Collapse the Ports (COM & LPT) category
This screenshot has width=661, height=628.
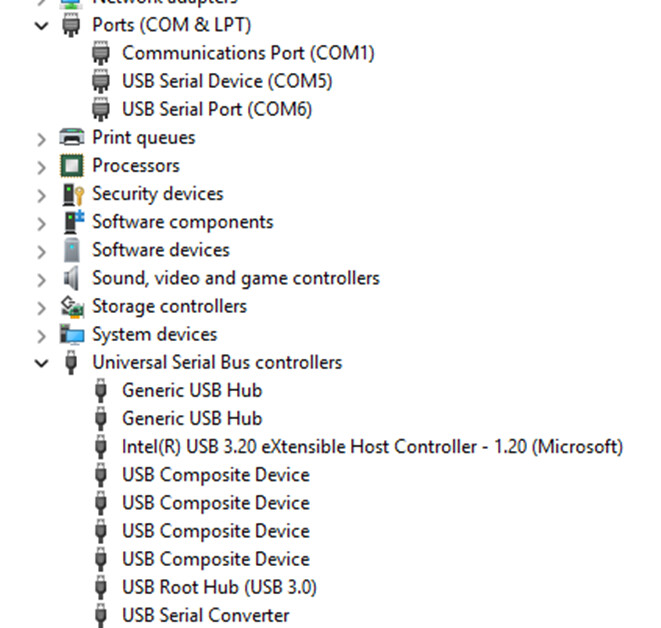point(41,25)
